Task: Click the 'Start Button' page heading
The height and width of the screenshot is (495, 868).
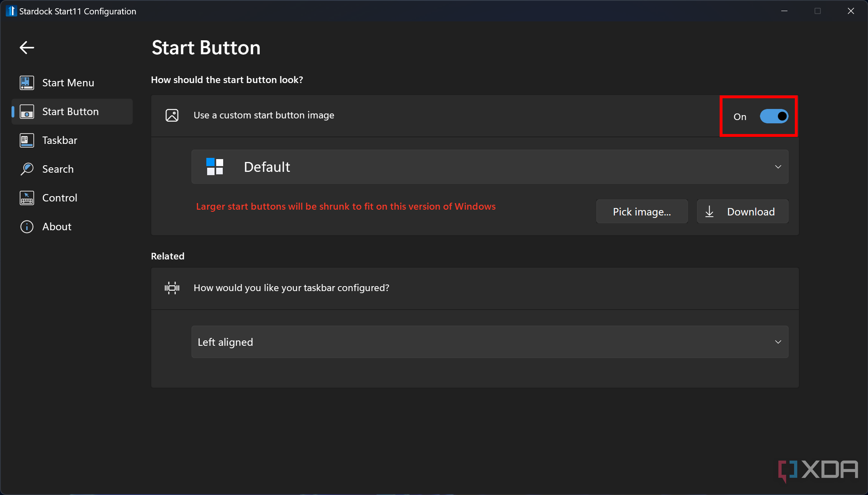Action: click(206, 48)
